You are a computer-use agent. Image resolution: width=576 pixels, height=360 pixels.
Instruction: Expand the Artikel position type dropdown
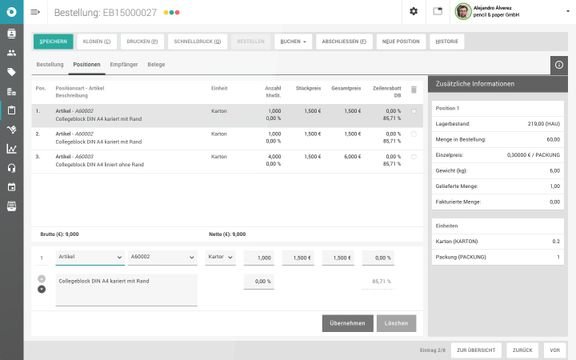point(90,257)
